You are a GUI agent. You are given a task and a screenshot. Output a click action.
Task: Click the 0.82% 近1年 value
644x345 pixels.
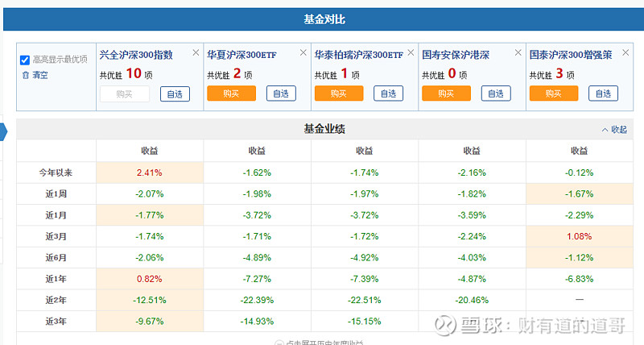pyautogui.click(x=150, y=279)
